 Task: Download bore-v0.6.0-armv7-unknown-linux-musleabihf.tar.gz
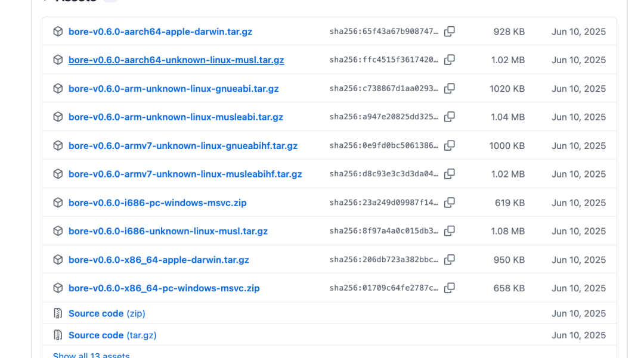point(185,174)
